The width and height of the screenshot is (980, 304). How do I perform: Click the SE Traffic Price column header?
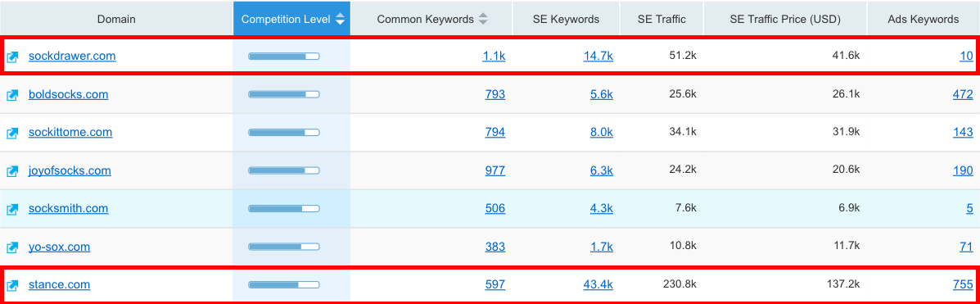pos(786,19)
